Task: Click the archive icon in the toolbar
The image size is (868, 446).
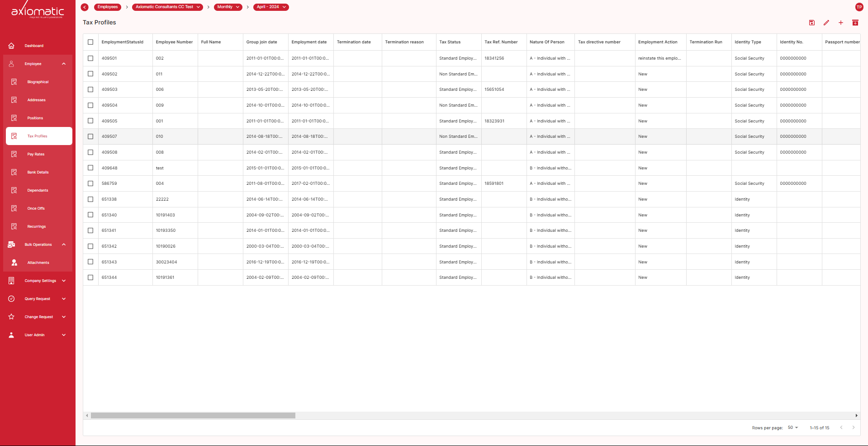Action: [x=855, y=23]
